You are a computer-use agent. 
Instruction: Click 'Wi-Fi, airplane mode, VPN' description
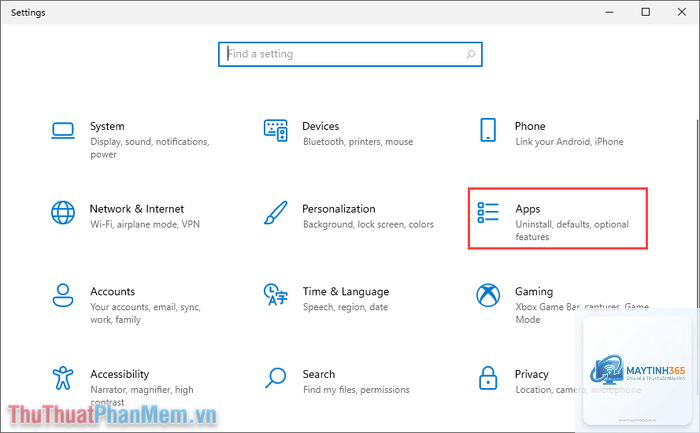click(145, 224)
